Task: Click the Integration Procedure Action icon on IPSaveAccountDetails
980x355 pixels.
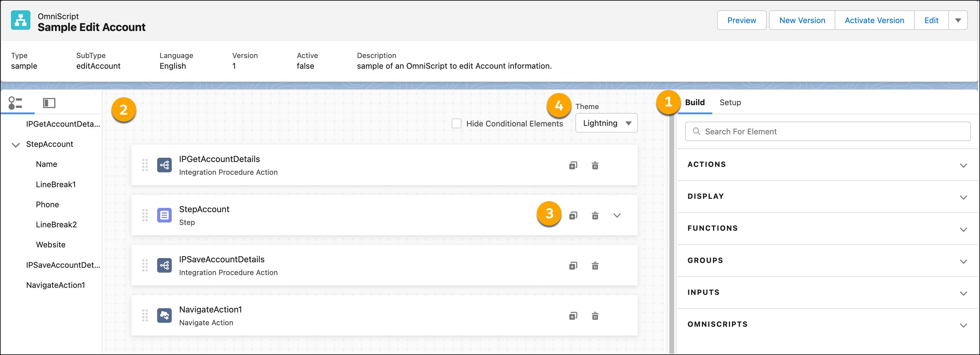Action: click(164, 265)
